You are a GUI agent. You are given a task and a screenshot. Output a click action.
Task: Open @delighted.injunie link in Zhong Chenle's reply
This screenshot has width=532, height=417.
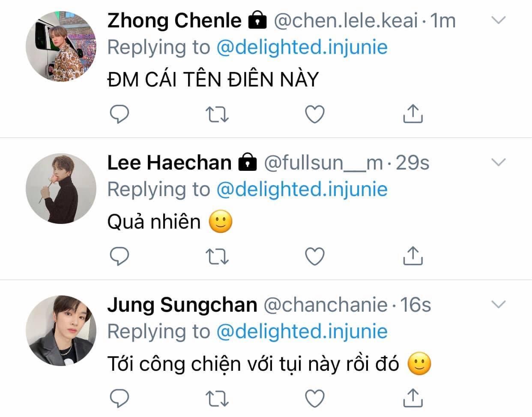[x=302, y=47]
